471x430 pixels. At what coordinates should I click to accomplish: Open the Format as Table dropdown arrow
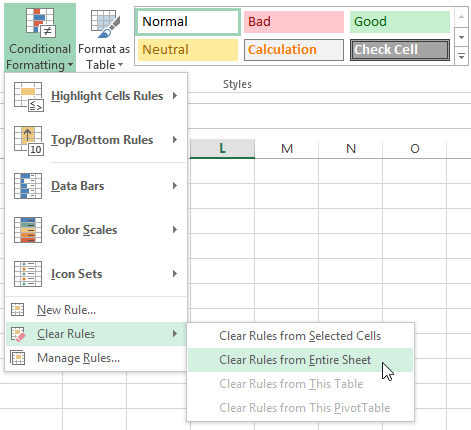click(121, 65)
